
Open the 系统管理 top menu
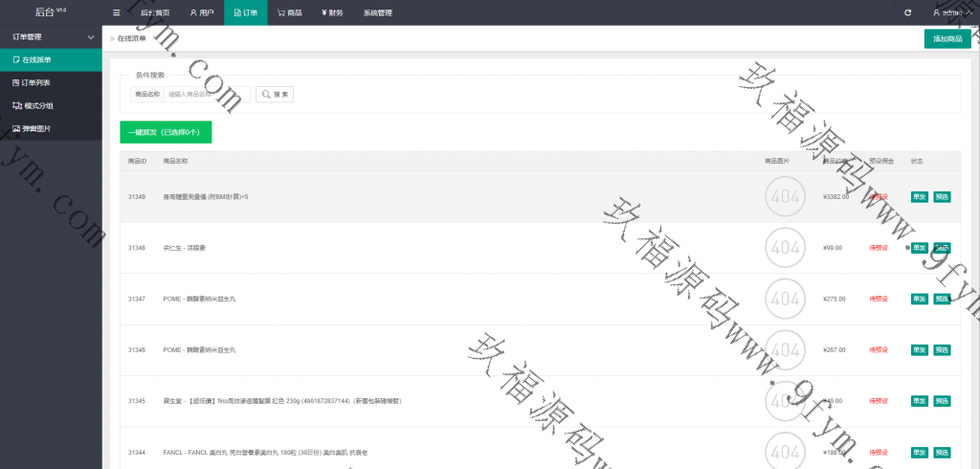click(x=377, y=13)
